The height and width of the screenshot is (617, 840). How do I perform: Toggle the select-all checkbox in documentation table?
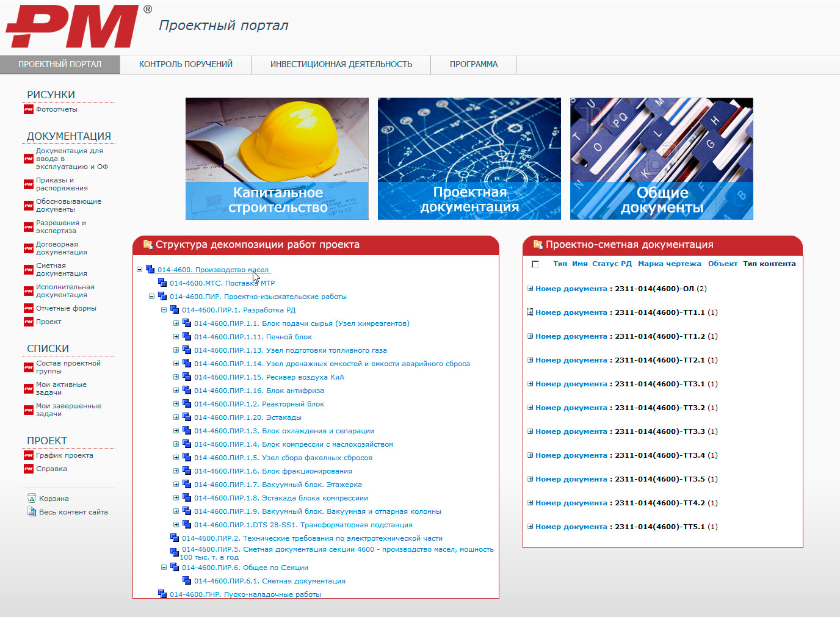(535, 264)
